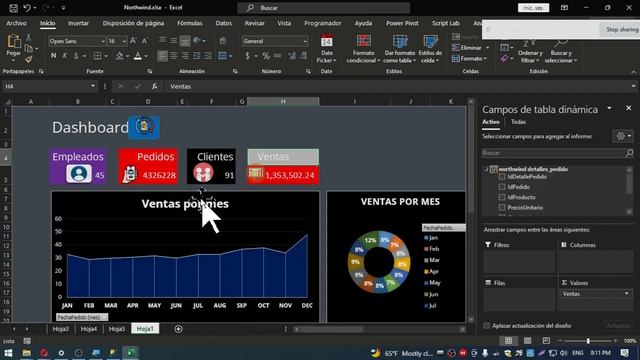Click the align left icon
The image size is (640, 360).
162,56
